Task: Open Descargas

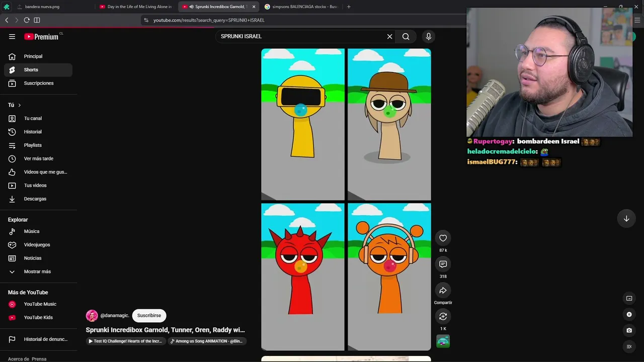Action: [x=38, y=199]
